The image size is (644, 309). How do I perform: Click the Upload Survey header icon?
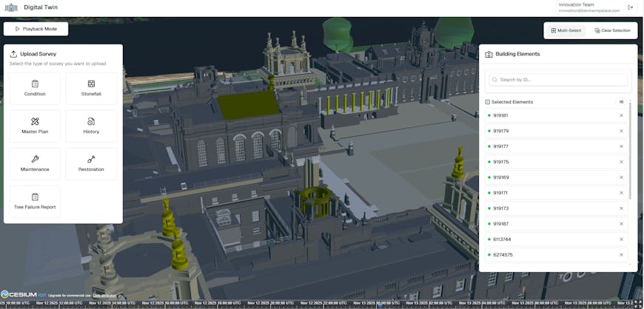click(13, 54)
